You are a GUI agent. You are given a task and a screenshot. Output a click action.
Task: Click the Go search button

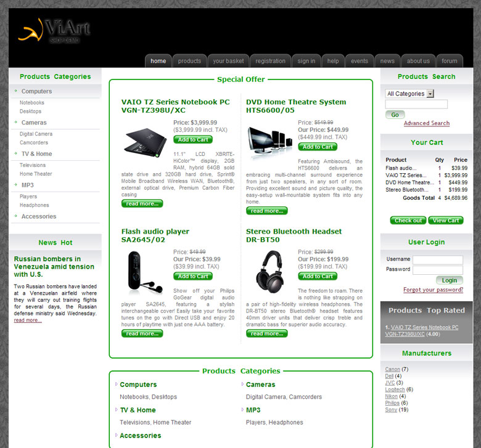click(395, 115)
